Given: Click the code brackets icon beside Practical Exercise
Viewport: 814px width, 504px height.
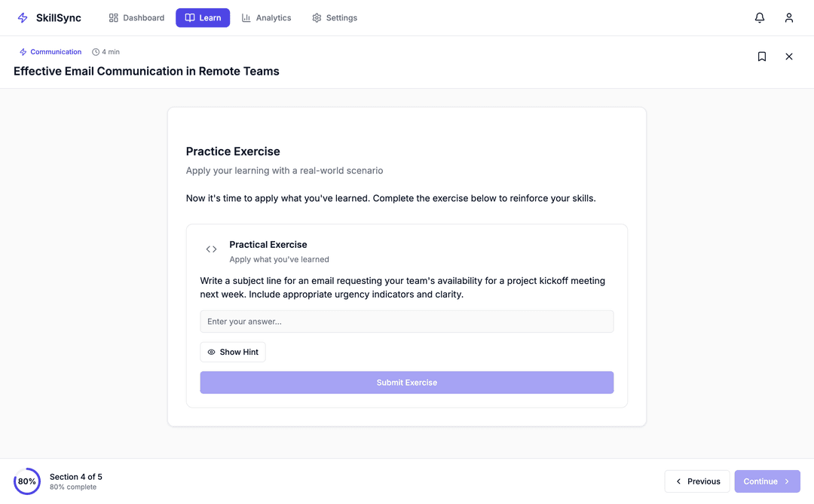Looking at the screenshot, I should click(212, 249).
